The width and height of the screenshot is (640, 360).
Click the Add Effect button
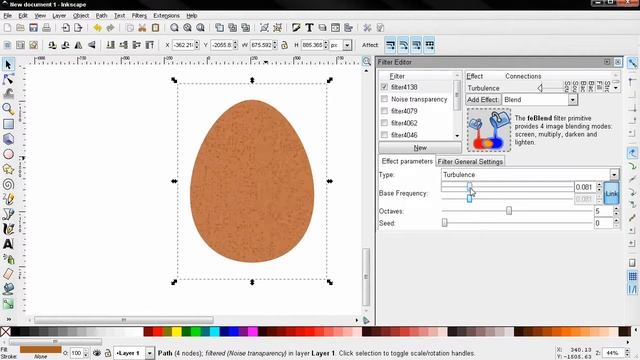click(x=483, y=100)
